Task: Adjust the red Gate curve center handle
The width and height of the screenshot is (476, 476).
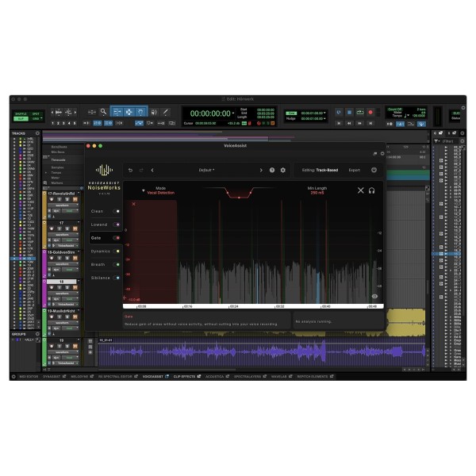Action: click(x=239, y=198)
